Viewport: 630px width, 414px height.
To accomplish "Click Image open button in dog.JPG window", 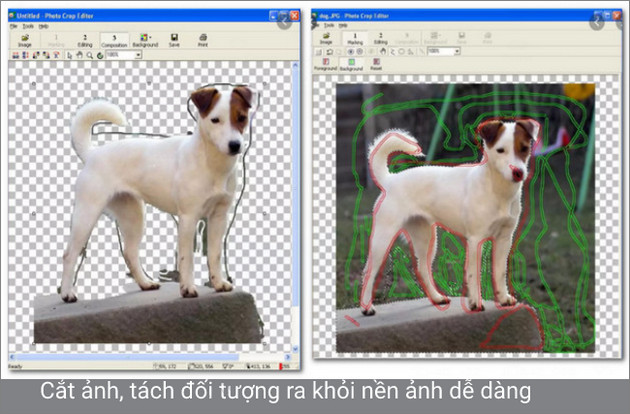I will tap(326, 38).
